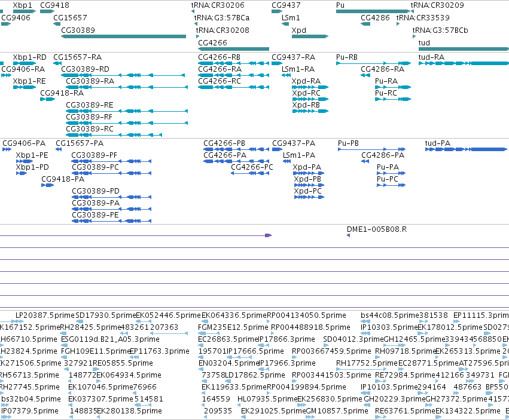Select the CG15657 gene label
The height and width of the screenshot is (420, 509).
(70, 17)
